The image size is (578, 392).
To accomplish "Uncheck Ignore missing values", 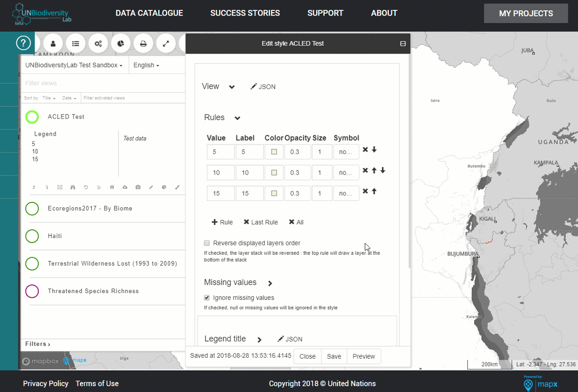I will click(x=207, y=298).
